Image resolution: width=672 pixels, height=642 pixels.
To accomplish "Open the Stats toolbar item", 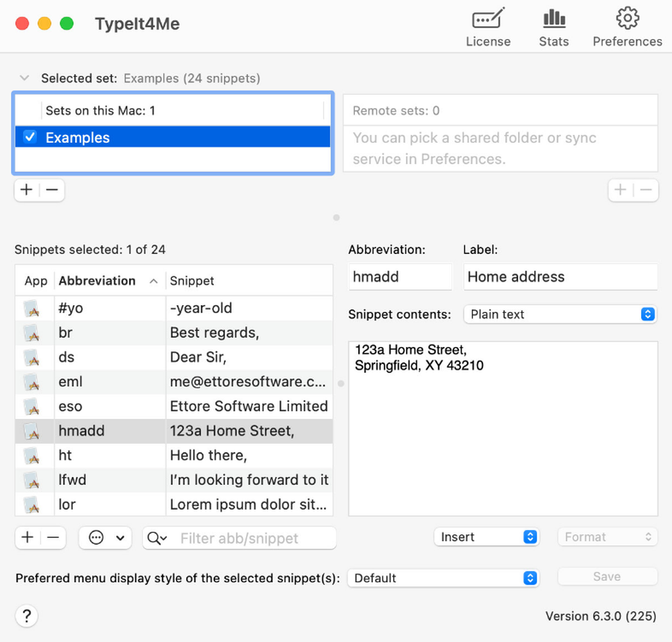I will (x=554, y=27).
